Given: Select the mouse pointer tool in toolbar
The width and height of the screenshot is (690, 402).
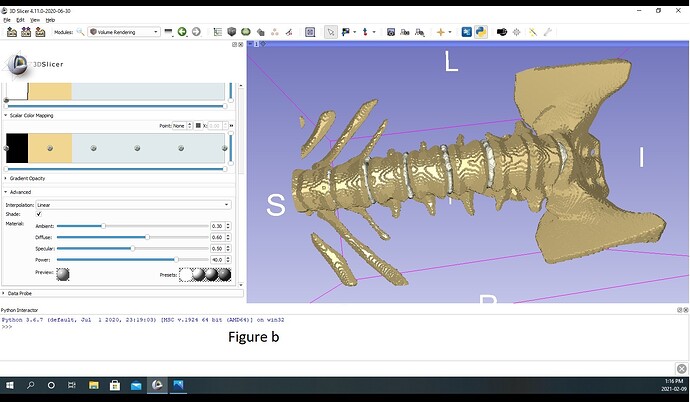Looking at the screenshot, I should [332, 32].
